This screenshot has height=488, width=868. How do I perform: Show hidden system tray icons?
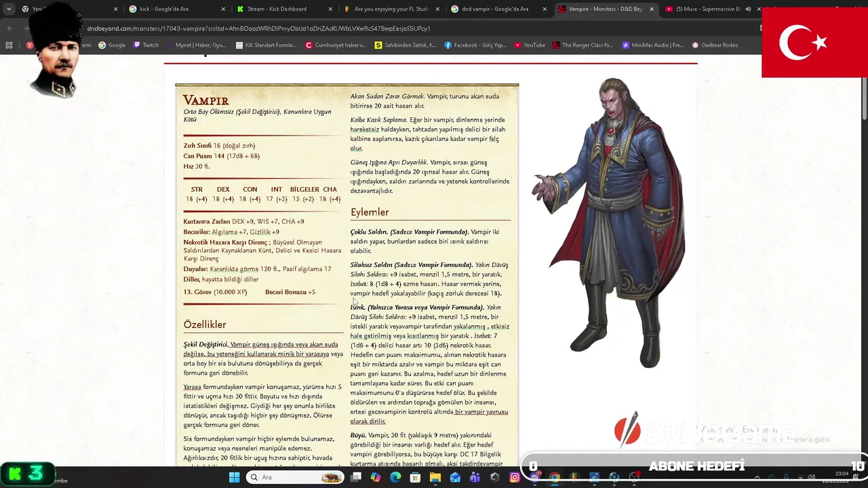[x=757, y=477]
